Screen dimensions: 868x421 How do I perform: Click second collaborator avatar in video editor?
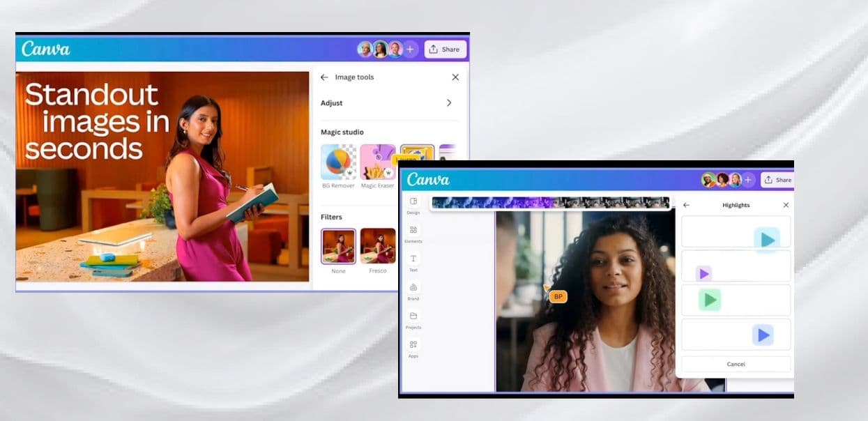click(x=722, y=180)
